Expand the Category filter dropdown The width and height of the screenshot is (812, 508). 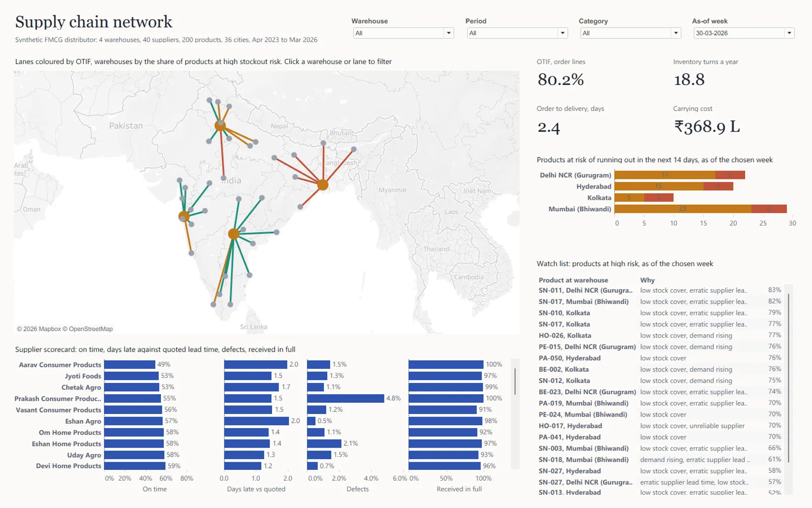point(630,33)
